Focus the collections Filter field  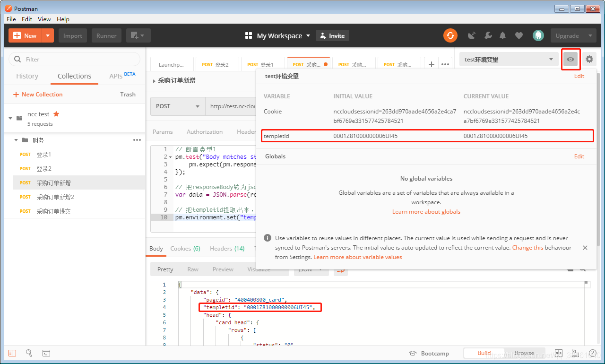74,59
